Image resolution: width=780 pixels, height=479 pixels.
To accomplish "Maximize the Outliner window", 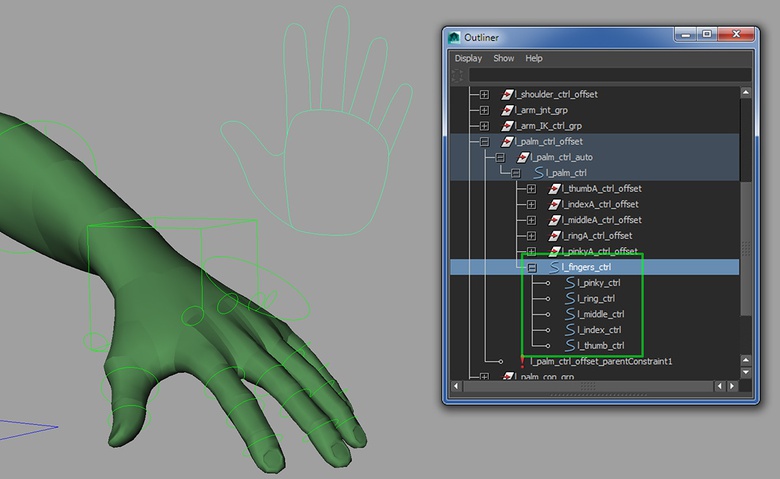I will tap(706, 34).
